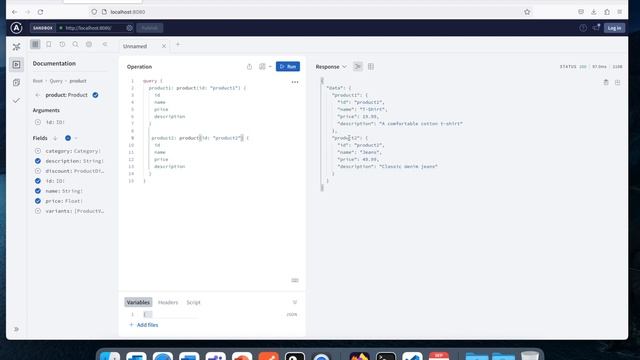Open the Schema graph icon in sidebar

click(x=16, y=47)
